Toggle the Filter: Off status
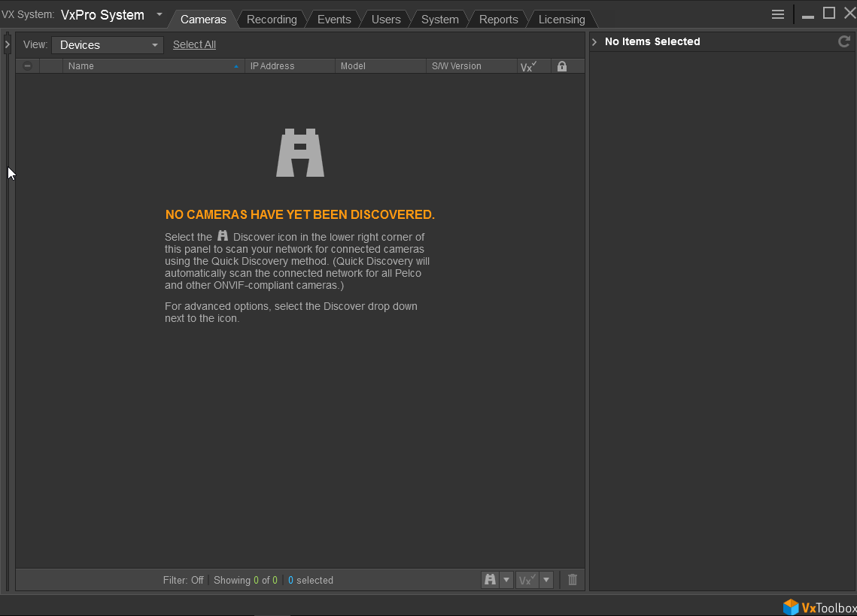The width and height of the screenshot is (857, 616). tap(183, 580)
